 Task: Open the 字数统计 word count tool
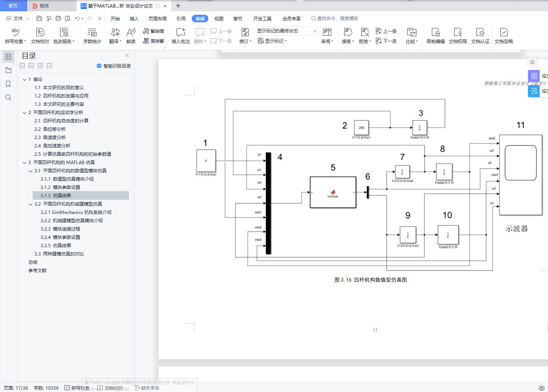pos(92,36)
